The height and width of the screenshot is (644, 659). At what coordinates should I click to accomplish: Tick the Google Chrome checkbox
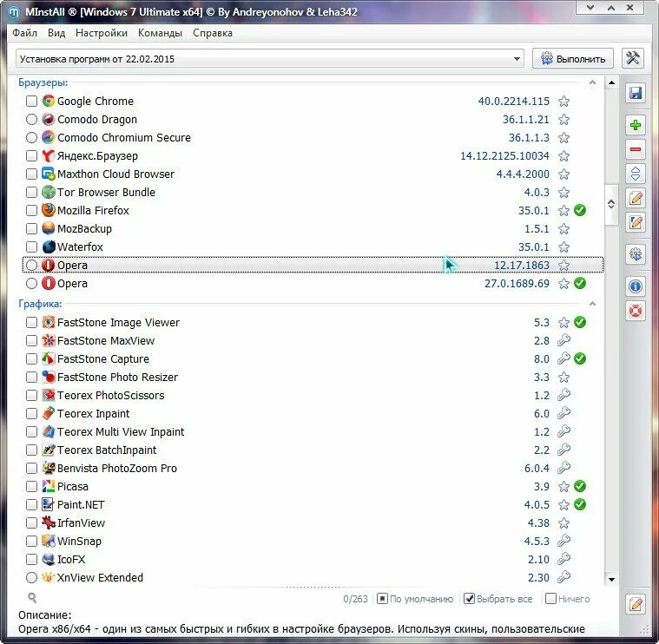pos(31,101)
